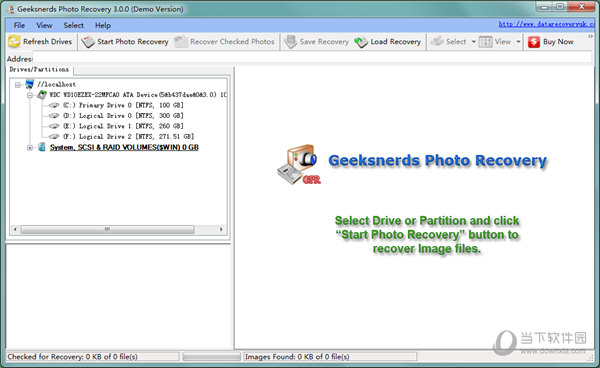600x368 pixels.
Task: Click the left scroll arrow in drives tree
Action: pos(15,230)
